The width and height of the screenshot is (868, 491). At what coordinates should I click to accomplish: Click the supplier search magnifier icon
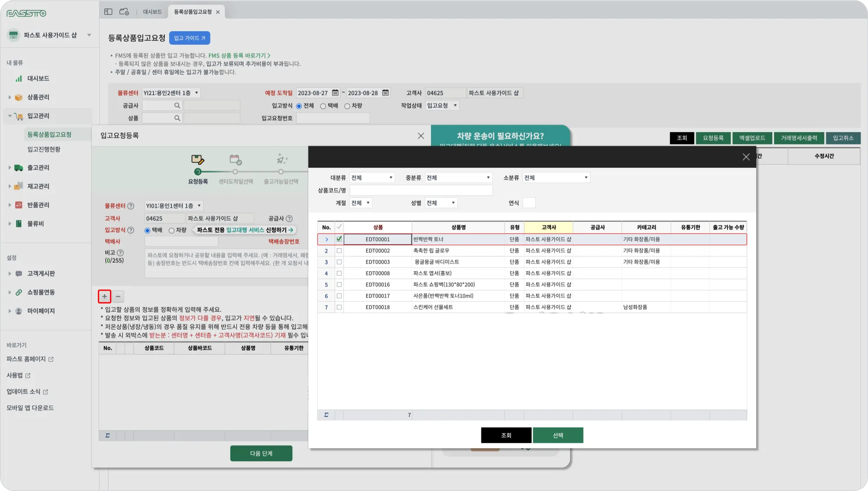coord(177,105)
